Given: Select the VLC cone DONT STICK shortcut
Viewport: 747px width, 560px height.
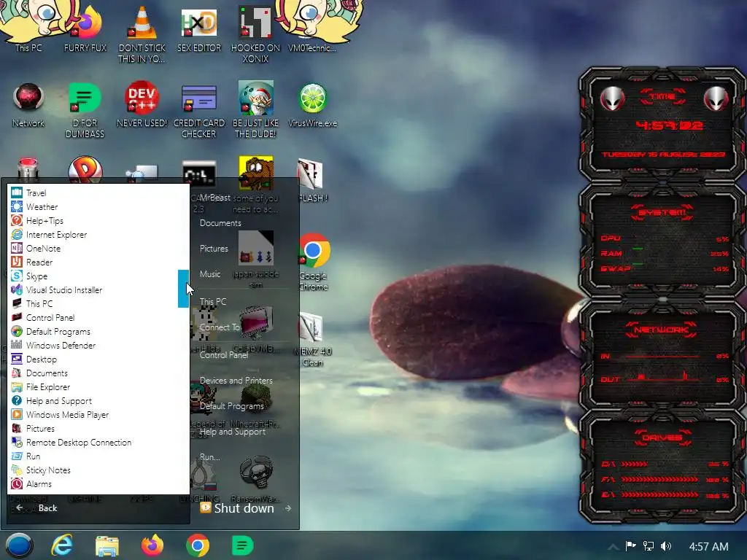Looking at the screenshot, I should 142,34.
